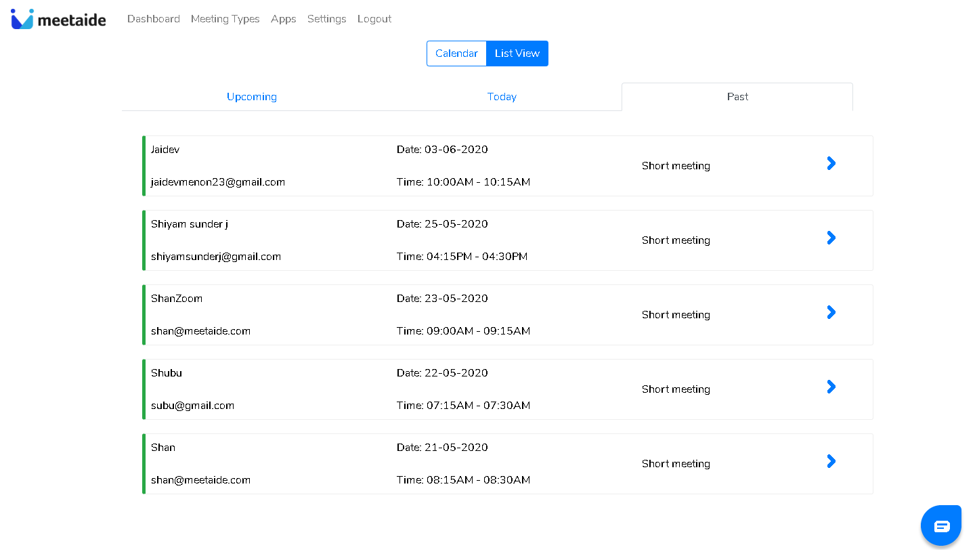Expand Jaidev meeting details chevron
The width and height of the screenshot is (975, 560).
(x=831, y=163)
